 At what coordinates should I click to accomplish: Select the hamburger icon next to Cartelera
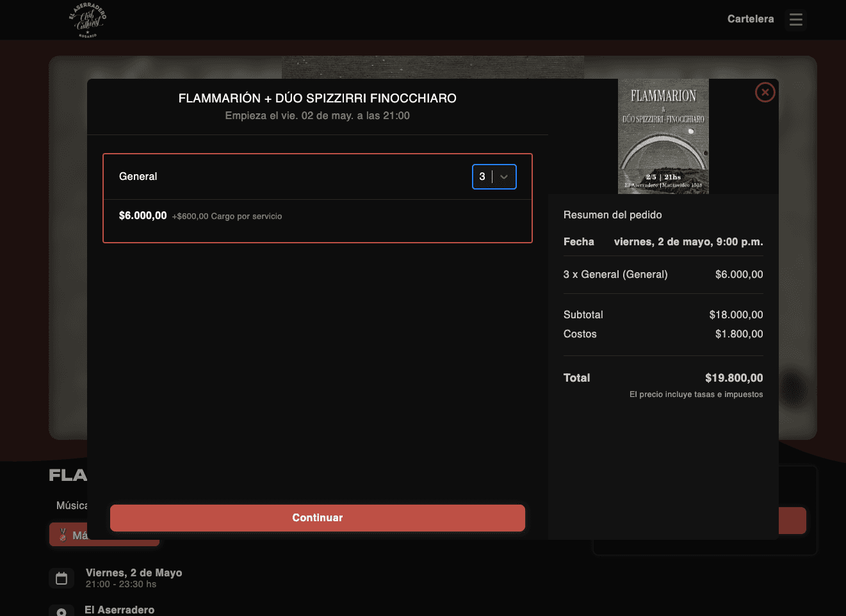795,19
